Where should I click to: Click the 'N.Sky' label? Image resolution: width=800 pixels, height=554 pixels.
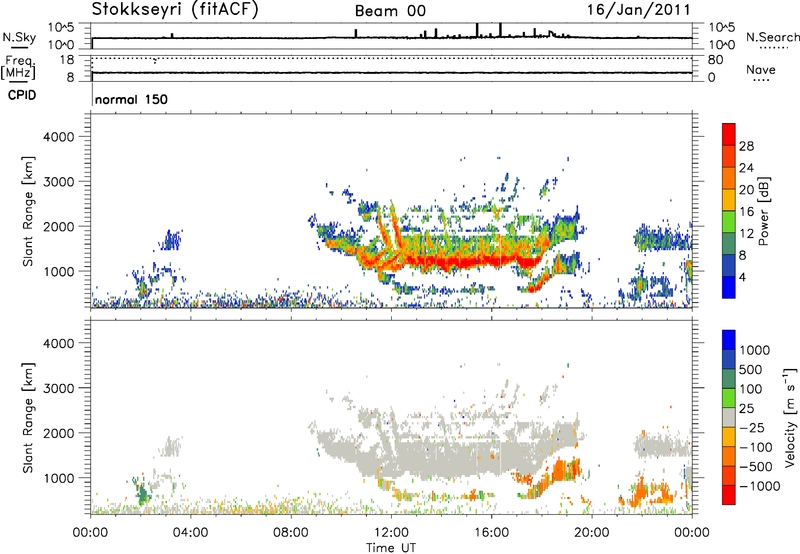pos(19,37)
